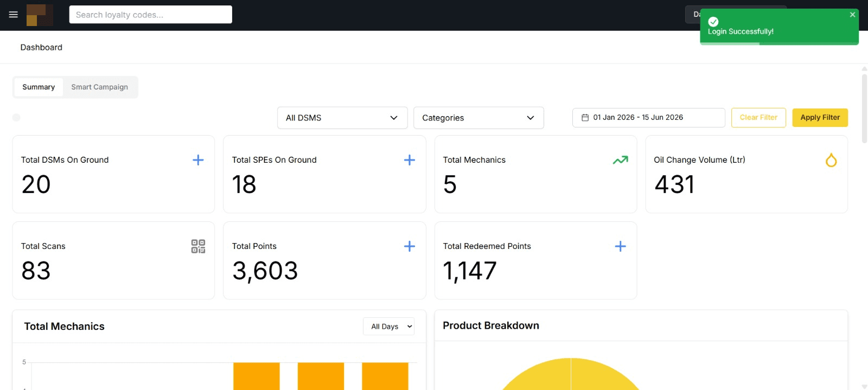This screenshot has width=868, height=390.
Task: Click the app logo thumbnail
Action: (40, 15)
